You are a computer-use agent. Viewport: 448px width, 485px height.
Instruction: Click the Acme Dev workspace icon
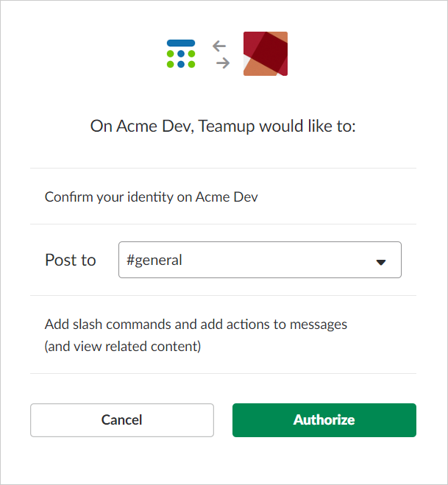(266, 54)
